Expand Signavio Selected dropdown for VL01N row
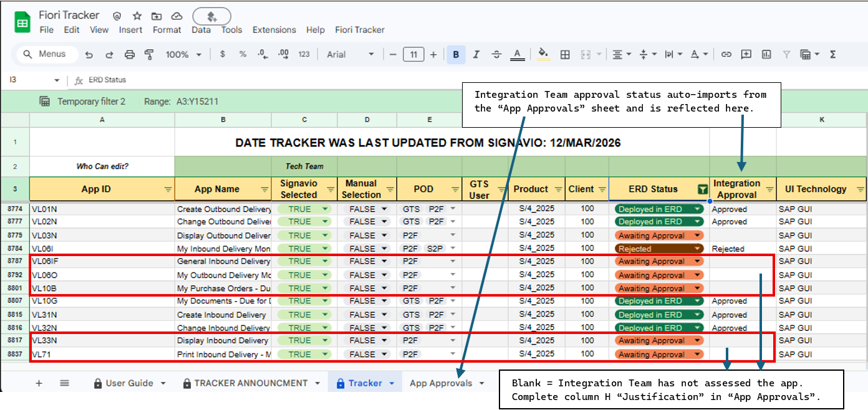The width and height of the screenshot is (868, 410). [x=325, y=209]
